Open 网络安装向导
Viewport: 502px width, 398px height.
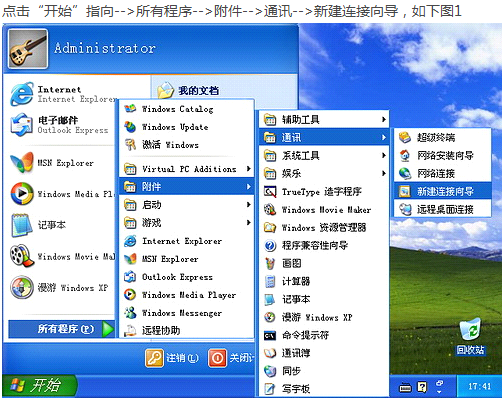(443, 155)
